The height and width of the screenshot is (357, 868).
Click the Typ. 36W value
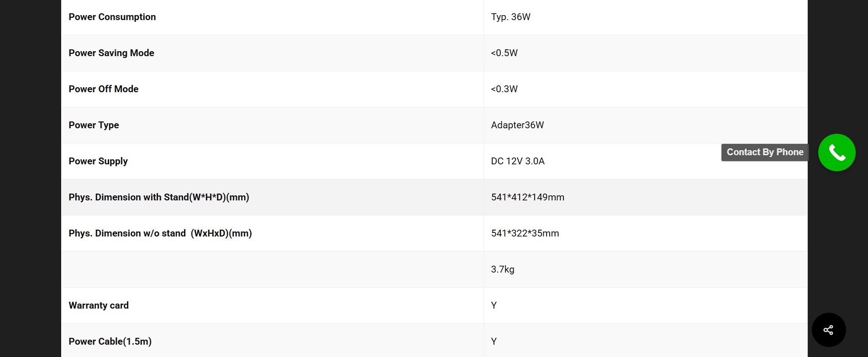click(x=510, y=17)
